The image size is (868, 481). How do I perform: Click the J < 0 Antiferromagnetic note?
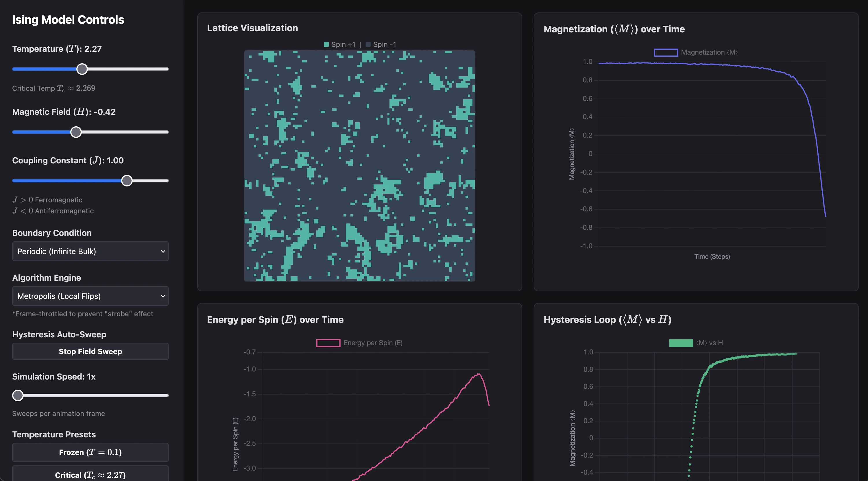tap(53, 211)
